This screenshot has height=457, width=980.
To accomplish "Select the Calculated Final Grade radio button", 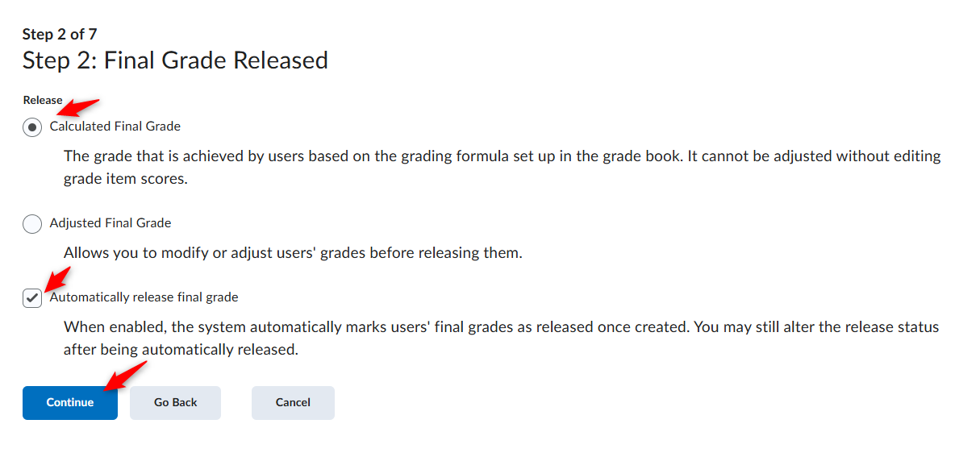I will [32, 127].
